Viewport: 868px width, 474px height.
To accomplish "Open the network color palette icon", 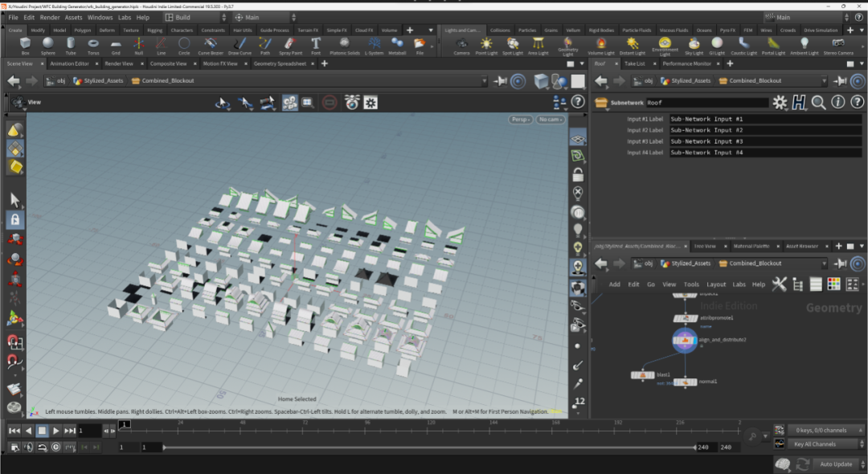I will [833, 284].
